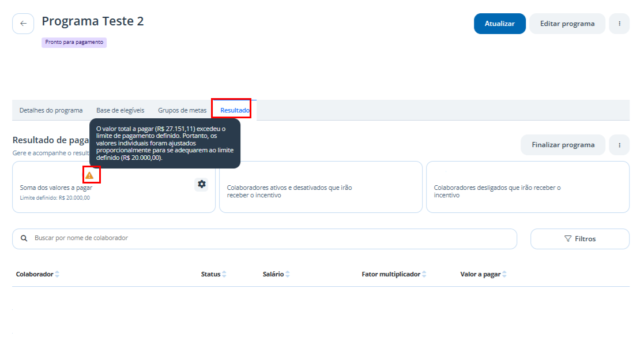The image size is (644, 337).
Task: Sort by the Fator multiplicador column arrows
Action: tap(424, 274)
